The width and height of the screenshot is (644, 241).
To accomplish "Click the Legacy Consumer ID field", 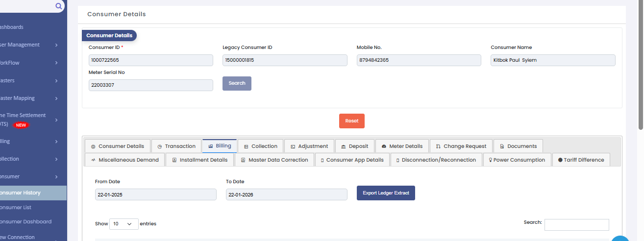I will click(285, 60).
